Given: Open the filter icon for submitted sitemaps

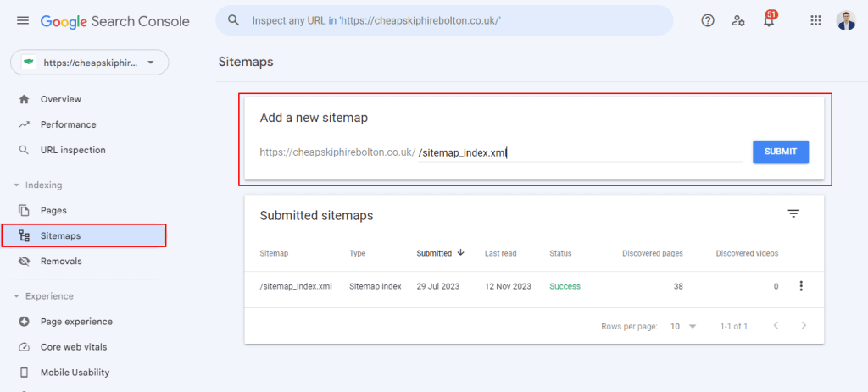Looking at the screenshot, I should coord(793,213).
